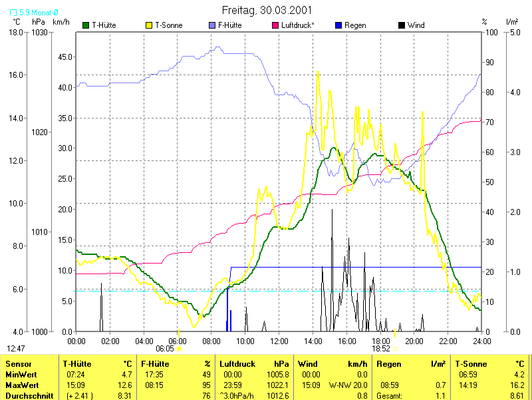Select the MaxWert row label

pos(21,385)
